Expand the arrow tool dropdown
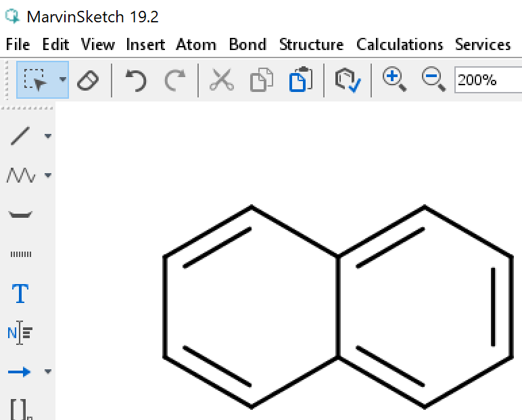Viewport: 522px width, 420px height. [x=48, y=372]
